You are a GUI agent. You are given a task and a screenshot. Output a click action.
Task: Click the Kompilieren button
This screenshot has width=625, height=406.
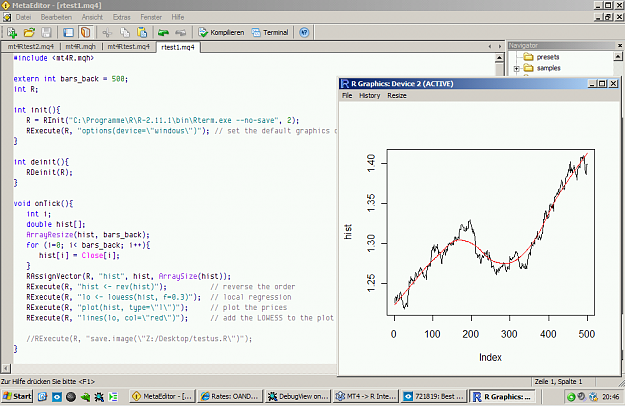pyautogui.click(x=221, y=32)
